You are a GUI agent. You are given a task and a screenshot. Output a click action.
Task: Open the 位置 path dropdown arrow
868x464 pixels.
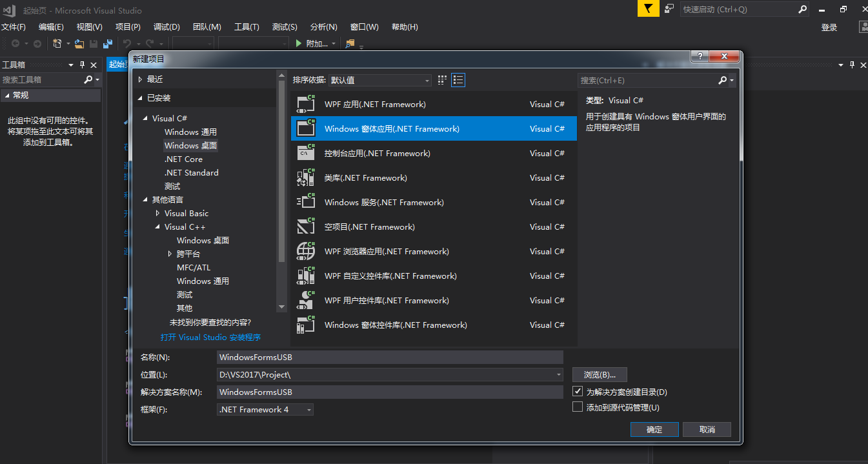[x=559, y=374]
